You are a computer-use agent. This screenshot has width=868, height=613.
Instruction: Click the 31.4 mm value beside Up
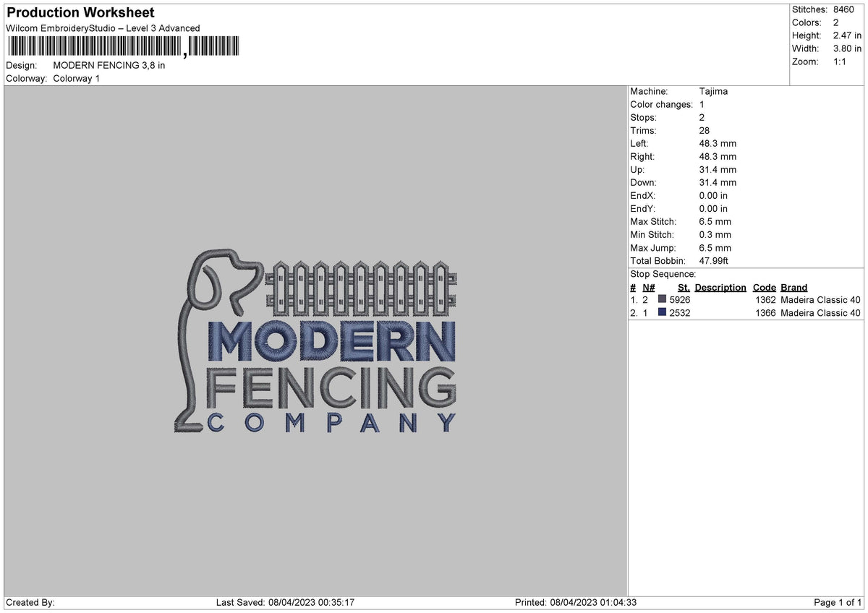click(718, 169)
